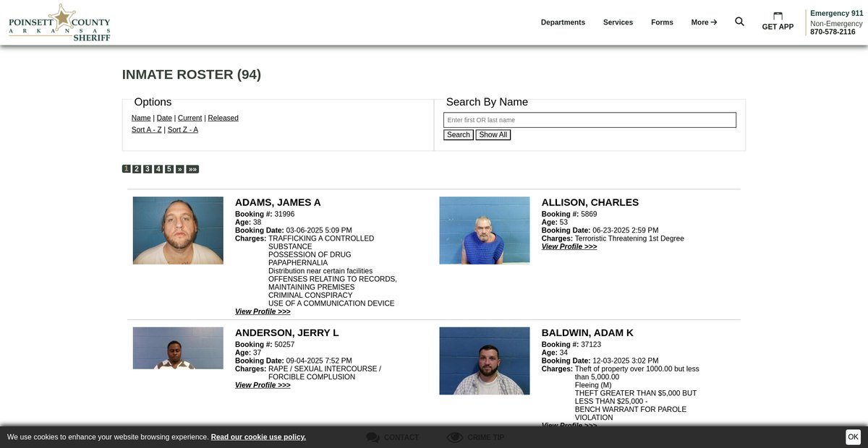Click the Search button
Viewport: 868px width, 448px height.
pyautogui.click(x=458, y=135)
